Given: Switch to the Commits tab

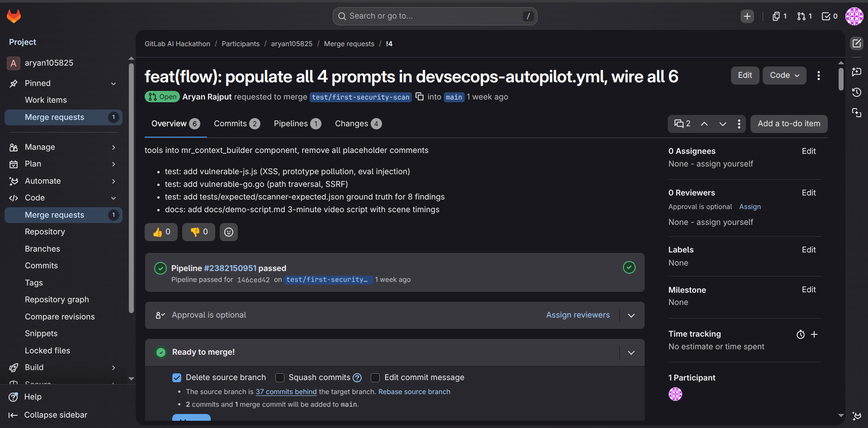Looking at the screenshot, I should [x=237, y=124].
